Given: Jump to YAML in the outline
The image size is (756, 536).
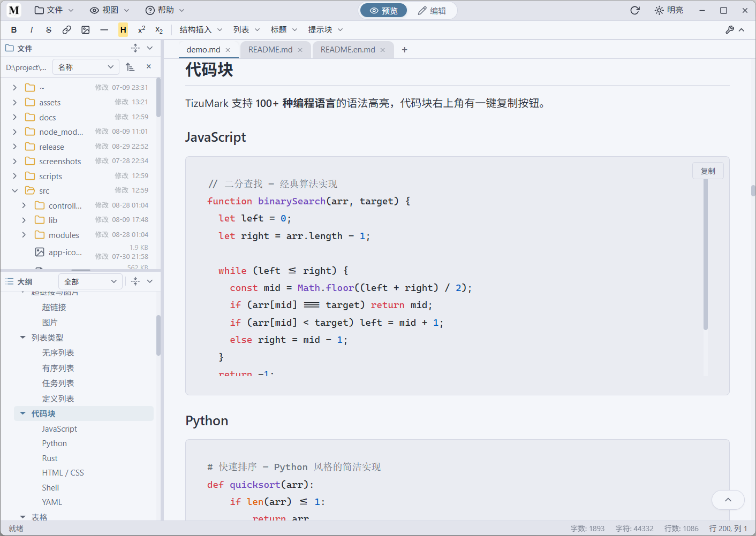Looking at the screenshot, I should [x=52, y=502].
